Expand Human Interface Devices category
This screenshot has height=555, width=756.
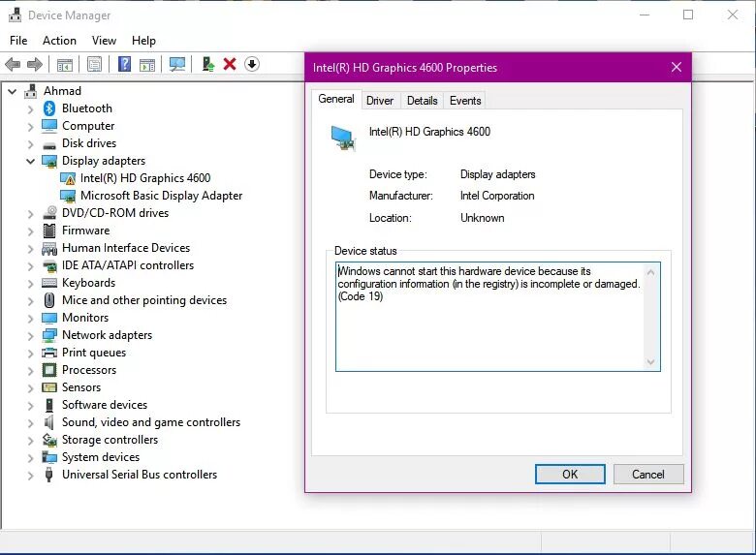coord(30,249)
